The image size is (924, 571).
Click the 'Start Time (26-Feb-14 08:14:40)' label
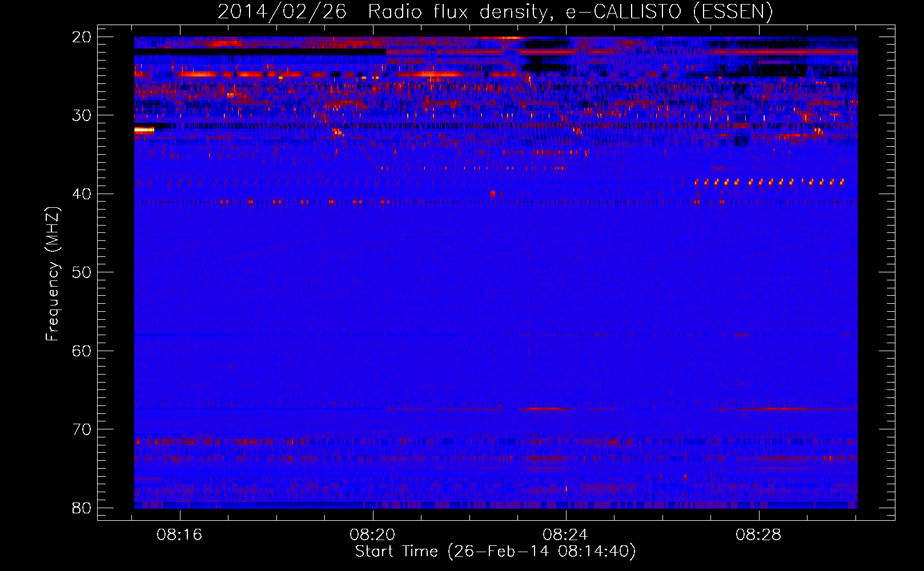pos(495,552)
